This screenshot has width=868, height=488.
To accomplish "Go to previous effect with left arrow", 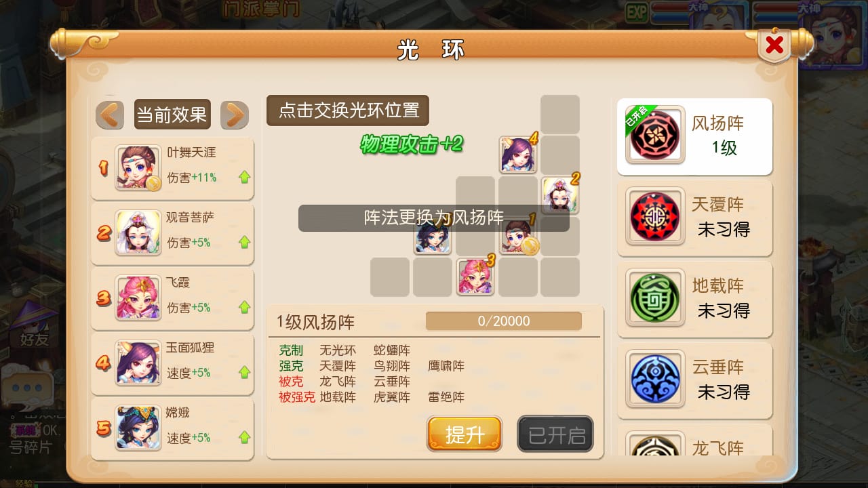I will pyautogui.click(x=110, y=115).
